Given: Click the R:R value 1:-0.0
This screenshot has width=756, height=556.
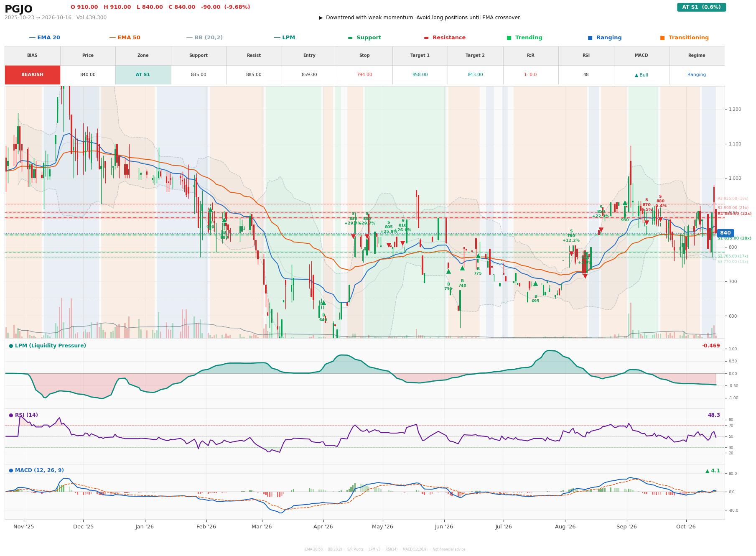Looking at the screenshot, I should (530, 75).
